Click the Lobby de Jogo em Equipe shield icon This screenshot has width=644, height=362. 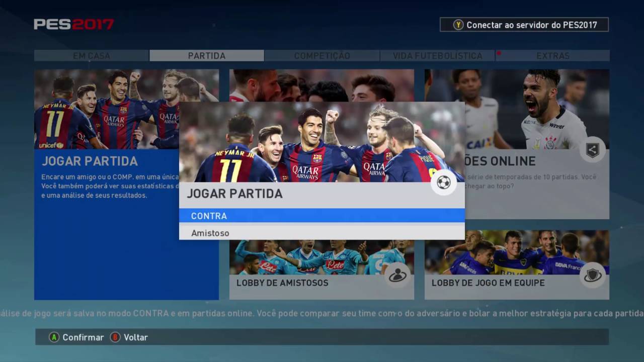tap(593, 275)
